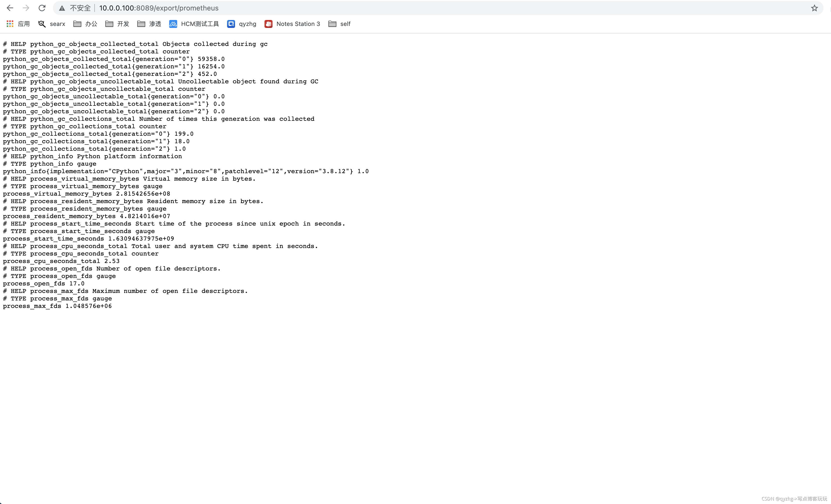
Task: Click the line python_gc_objects_collected_total generation="0" 59358.0
Action: (x=114, y=59)
